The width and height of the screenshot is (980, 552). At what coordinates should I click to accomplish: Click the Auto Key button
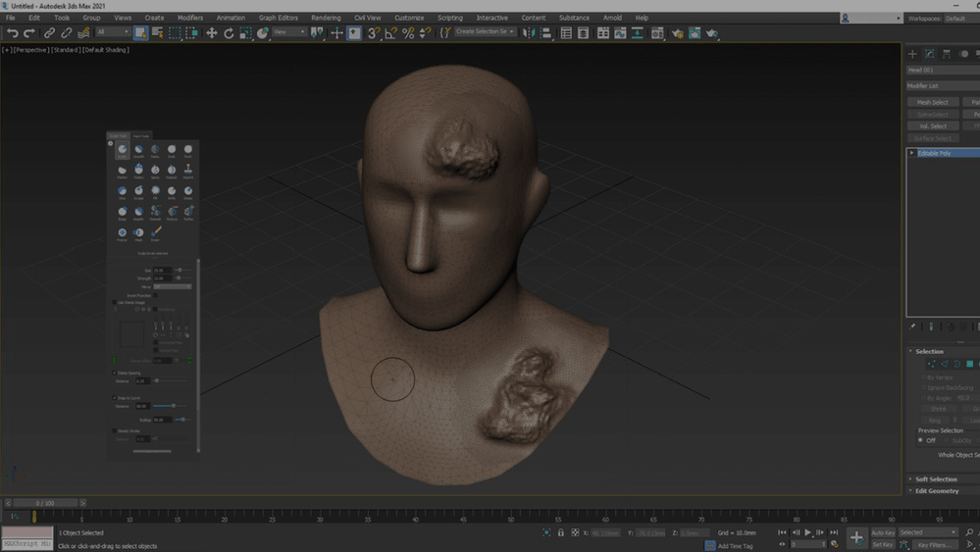883,532
